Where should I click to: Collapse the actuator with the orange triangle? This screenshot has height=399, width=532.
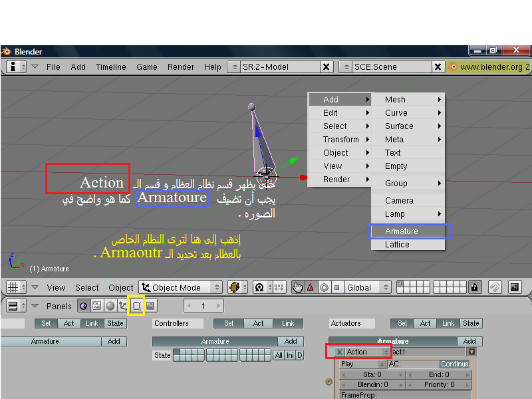(x=471, y=352)
